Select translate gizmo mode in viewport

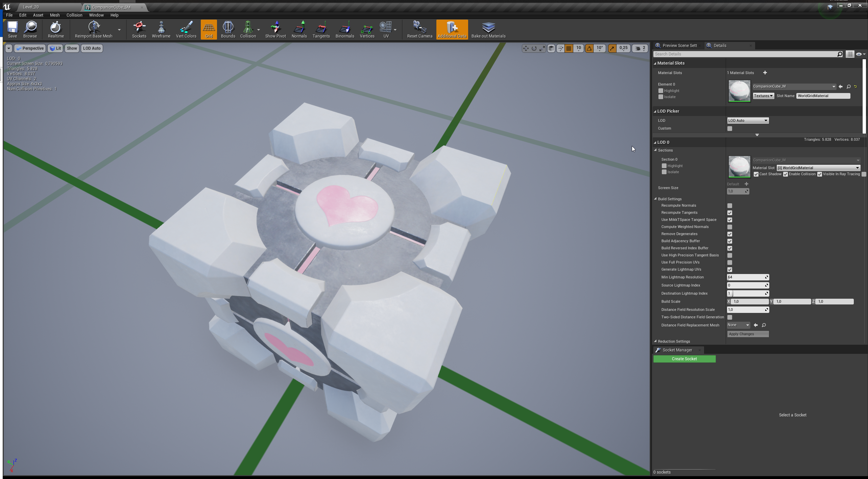point(526,48)
